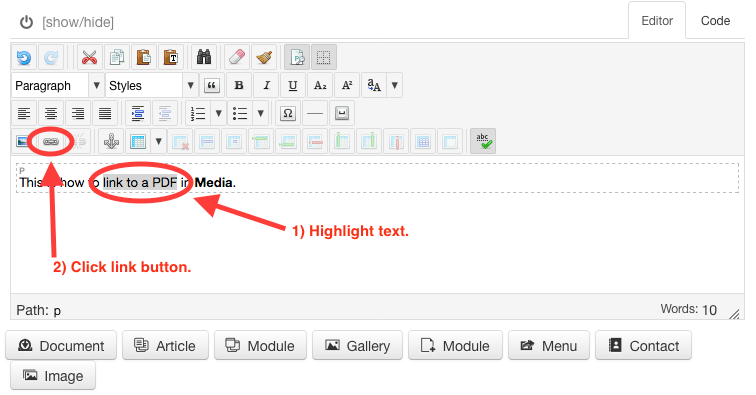
Task: Click the non-breaking space icon
Action: coord(342,114)
